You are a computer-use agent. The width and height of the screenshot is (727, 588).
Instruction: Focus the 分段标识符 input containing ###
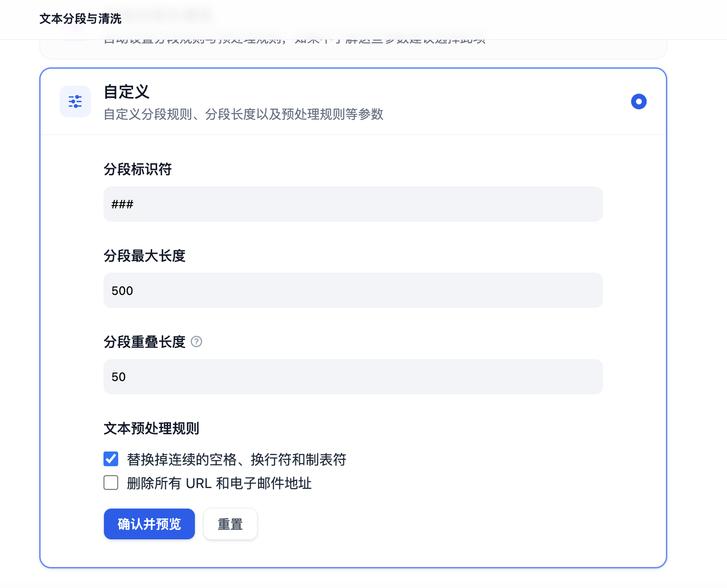coord(353,204)
